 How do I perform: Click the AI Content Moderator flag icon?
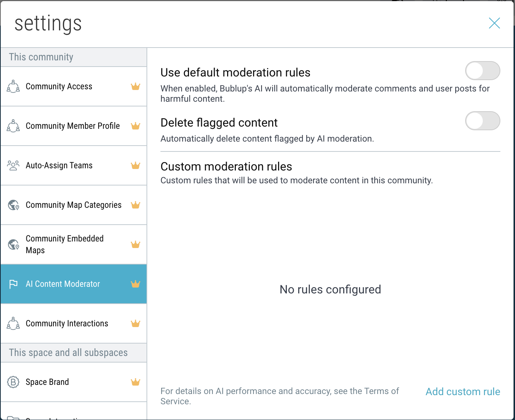pos(14,284)
